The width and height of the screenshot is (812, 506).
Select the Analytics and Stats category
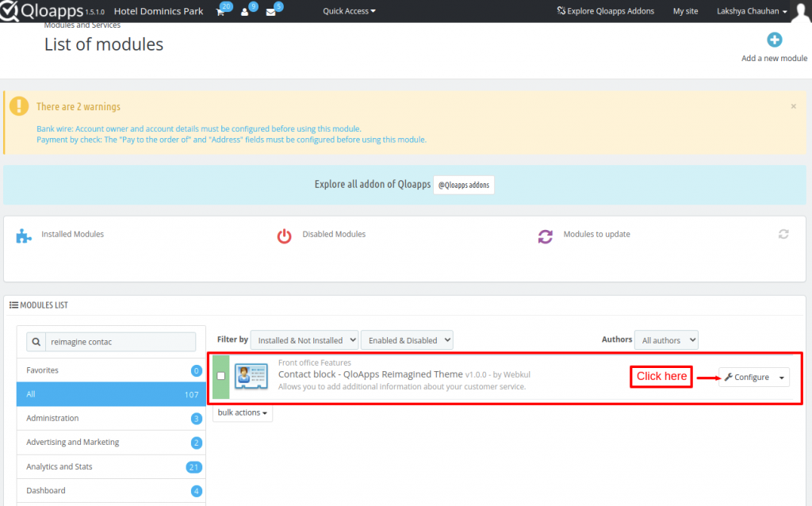[111, 466]
